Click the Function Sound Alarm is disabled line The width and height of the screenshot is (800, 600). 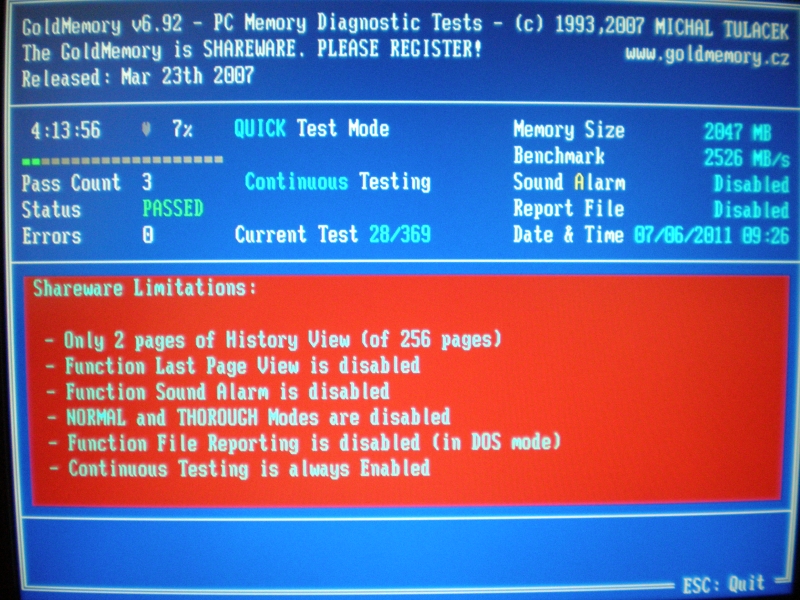coord(218,392)
